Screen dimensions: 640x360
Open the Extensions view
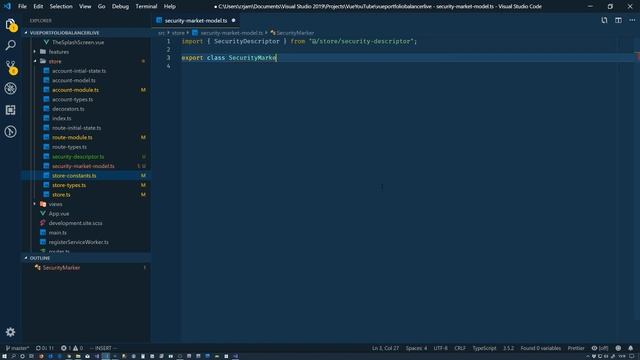click(11, 110)
